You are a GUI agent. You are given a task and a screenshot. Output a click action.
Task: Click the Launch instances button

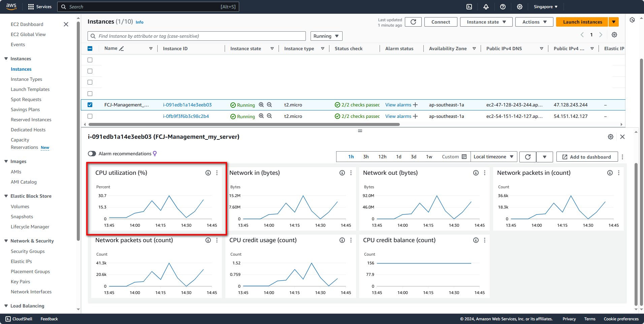pyautogui.click(x=582, y=22)
